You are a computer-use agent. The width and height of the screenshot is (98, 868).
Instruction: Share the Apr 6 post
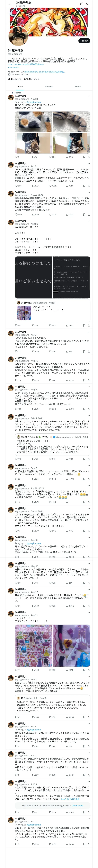pyautogui.click(x=89, y=351)
